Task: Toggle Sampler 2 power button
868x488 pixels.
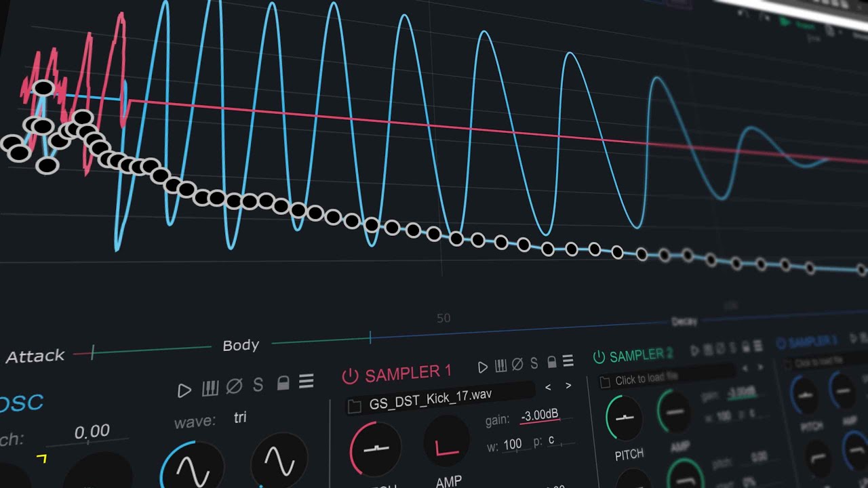Action: tap(599, 357)
